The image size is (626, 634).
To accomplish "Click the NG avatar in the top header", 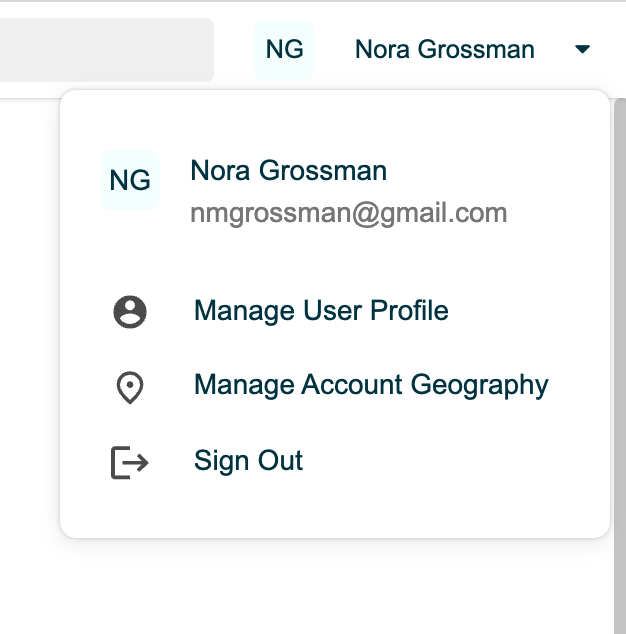I will pos(284,50).
